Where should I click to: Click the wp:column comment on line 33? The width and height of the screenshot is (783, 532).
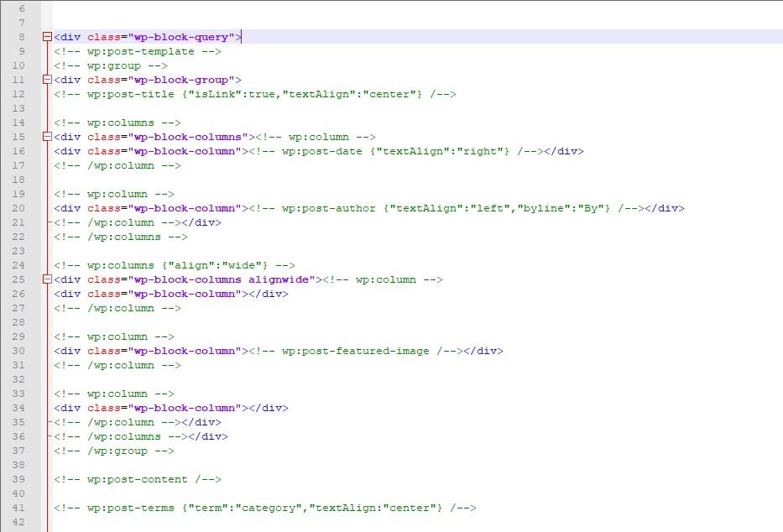tap(114, 394)
